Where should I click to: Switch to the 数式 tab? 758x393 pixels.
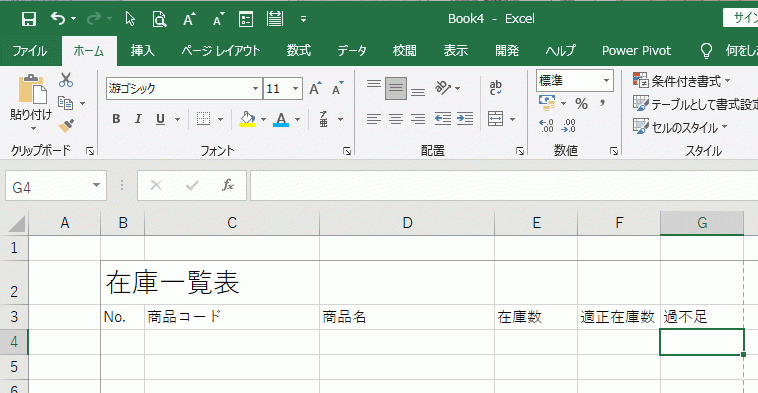298,51
